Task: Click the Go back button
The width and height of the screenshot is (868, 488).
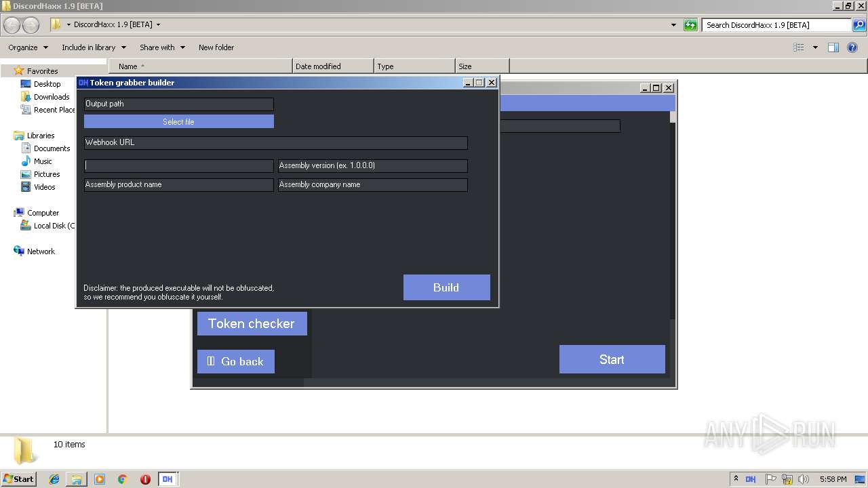Action: tap(236, 361)
